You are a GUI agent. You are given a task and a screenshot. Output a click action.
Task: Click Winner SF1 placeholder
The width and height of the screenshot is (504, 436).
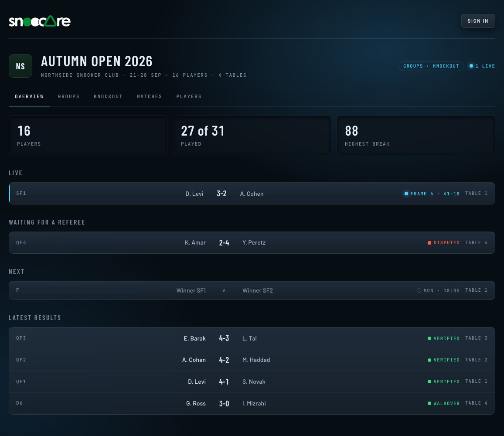tap(191, 290)
